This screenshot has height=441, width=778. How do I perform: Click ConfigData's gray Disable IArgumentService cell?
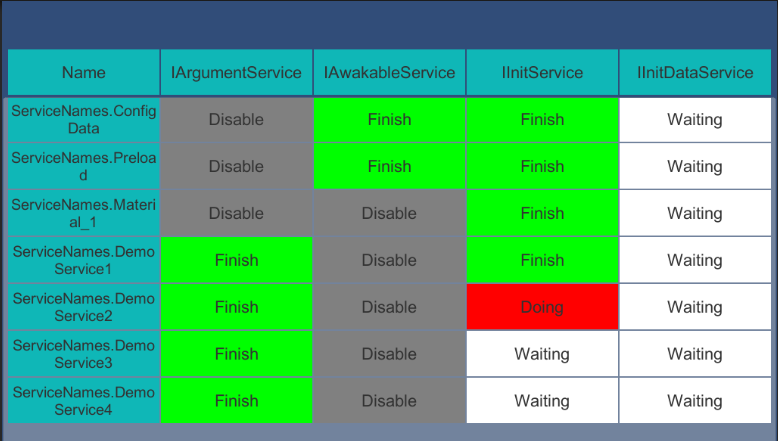tap(236, 120)
